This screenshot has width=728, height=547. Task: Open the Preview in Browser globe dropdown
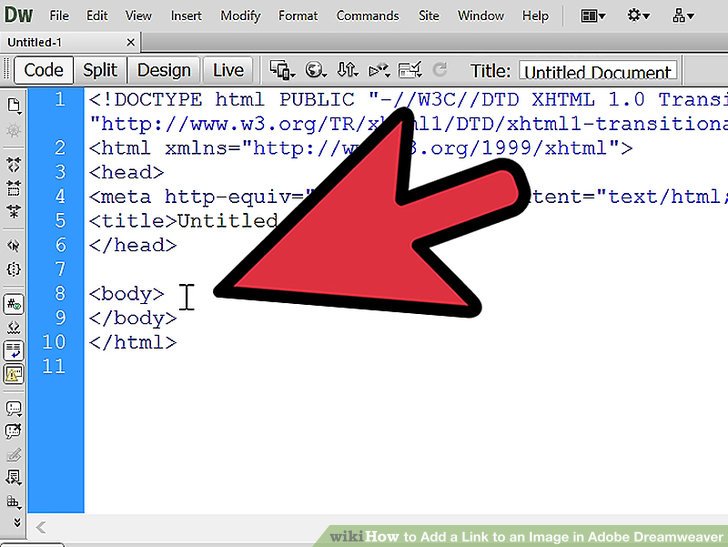(x=316, y=70)
